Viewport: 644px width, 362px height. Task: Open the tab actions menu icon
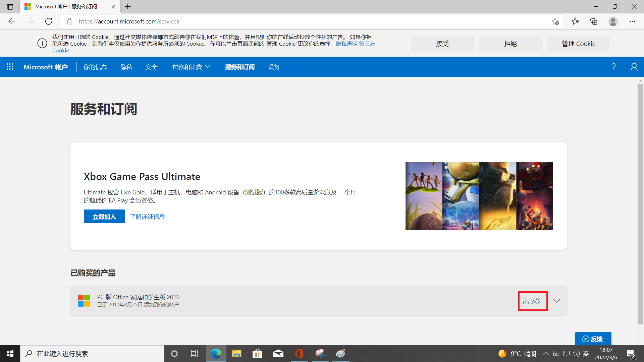(x=10, y=7)
